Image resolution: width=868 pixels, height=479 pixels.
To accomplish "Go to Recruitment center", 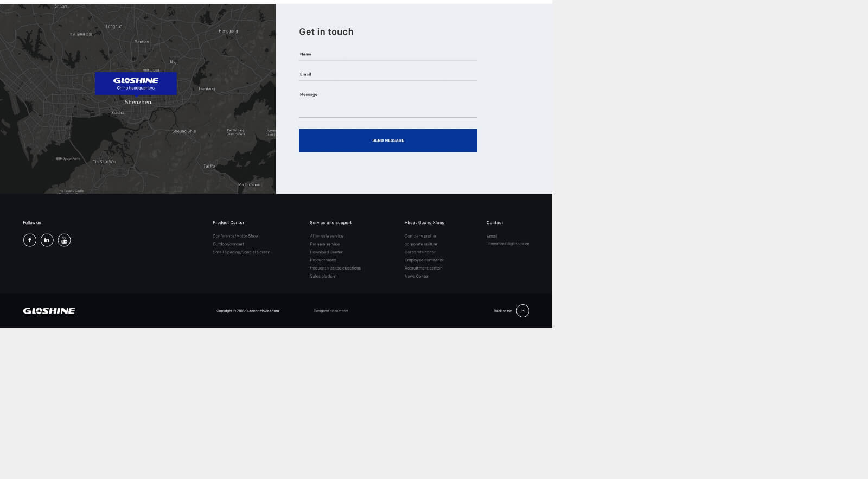I will click(423, 268).
